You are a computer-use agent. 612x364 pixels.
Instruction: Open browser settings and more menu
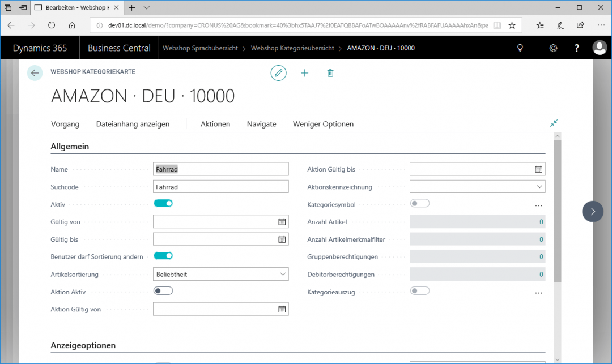pyautogui.click(x=601, y=25)
